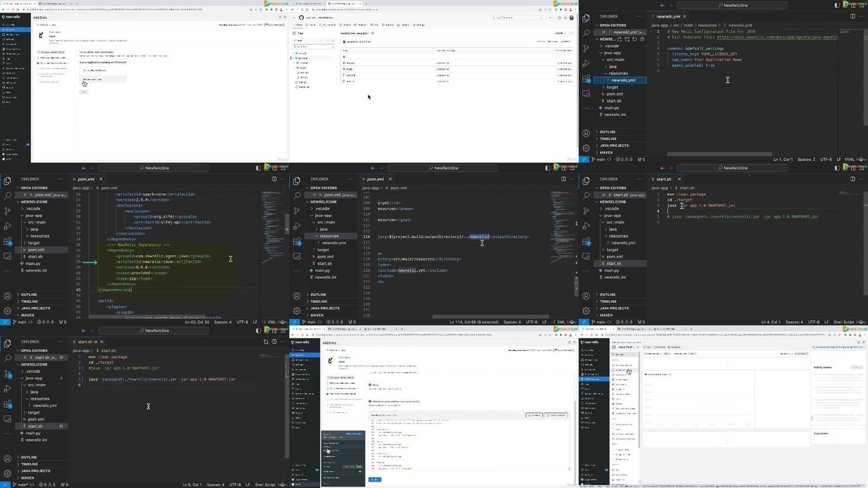Screen dimensions: 868x488
Task: Expand .vscode folder in newrelic.yml window
Action: click(x=611, y=46)
